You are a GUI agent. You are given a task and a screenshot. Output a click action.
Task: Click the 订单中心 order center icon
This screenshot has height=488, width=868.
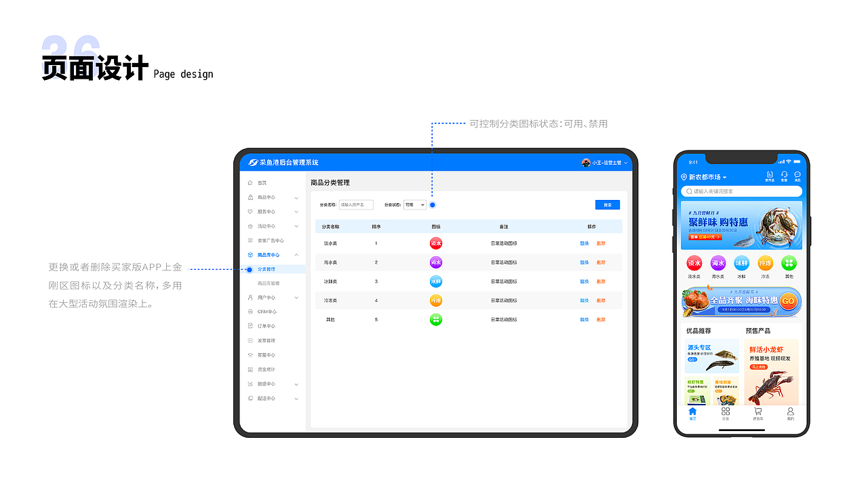[x=249, y=324]
